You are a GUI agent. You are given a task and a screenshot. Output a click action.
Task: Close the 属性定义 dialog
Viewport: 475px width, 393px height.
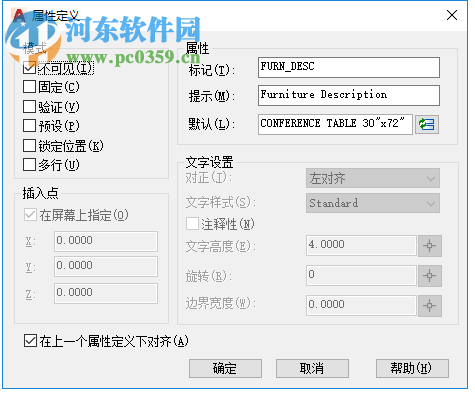click(452, 15)
